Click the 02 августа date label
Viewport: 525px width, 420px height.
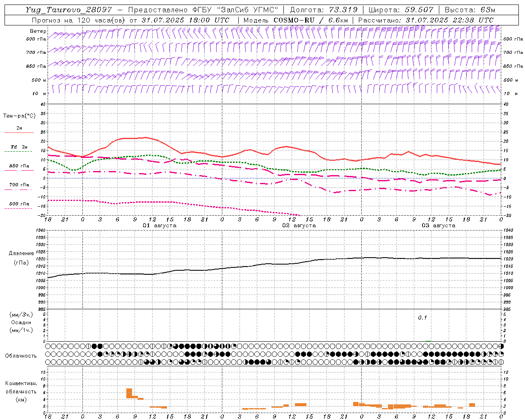299,226
